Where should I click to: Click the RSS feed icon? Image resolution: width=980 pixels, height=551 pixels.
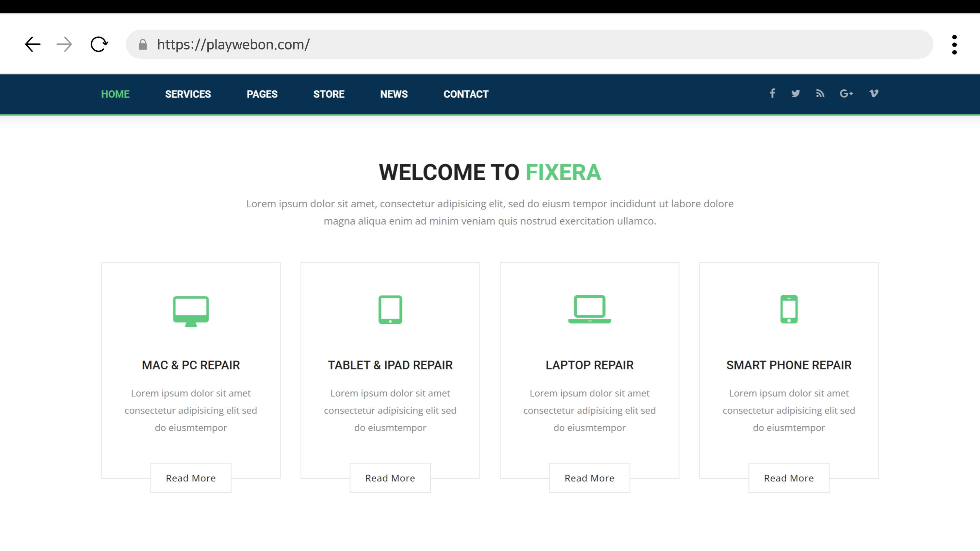point(820,94)
